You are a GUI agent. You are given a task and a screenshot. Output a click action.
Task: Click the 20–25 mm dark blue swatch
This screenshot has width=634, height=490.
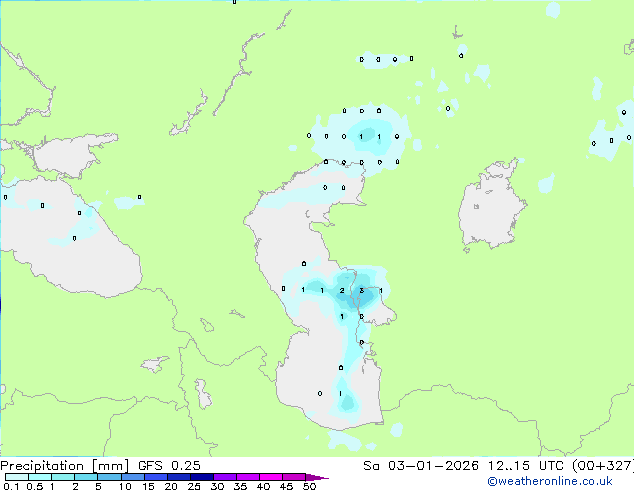(x=179, y=477)
